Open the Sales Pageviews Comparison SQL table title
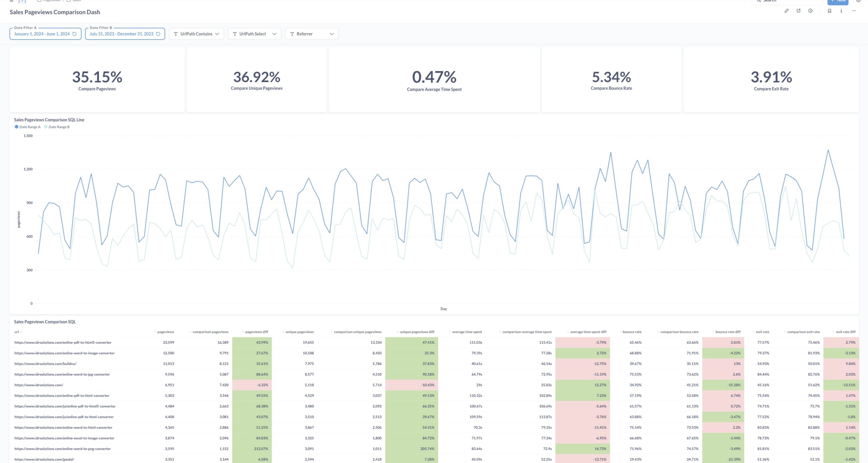 point(45,322)
